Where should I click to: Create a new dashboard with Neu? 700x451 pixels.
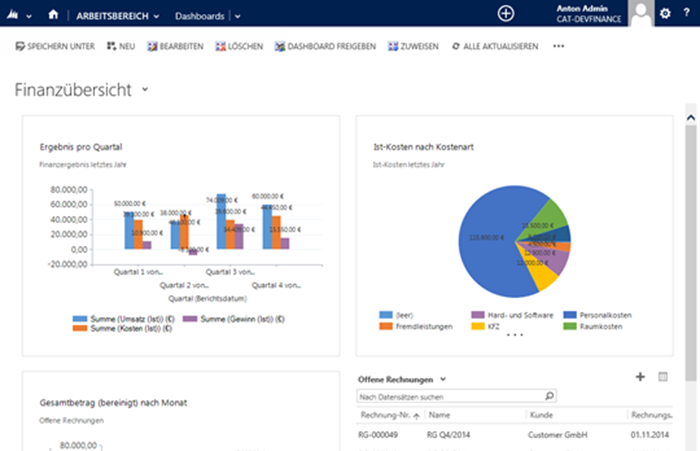pyautogui.click(x=120, y=46)
